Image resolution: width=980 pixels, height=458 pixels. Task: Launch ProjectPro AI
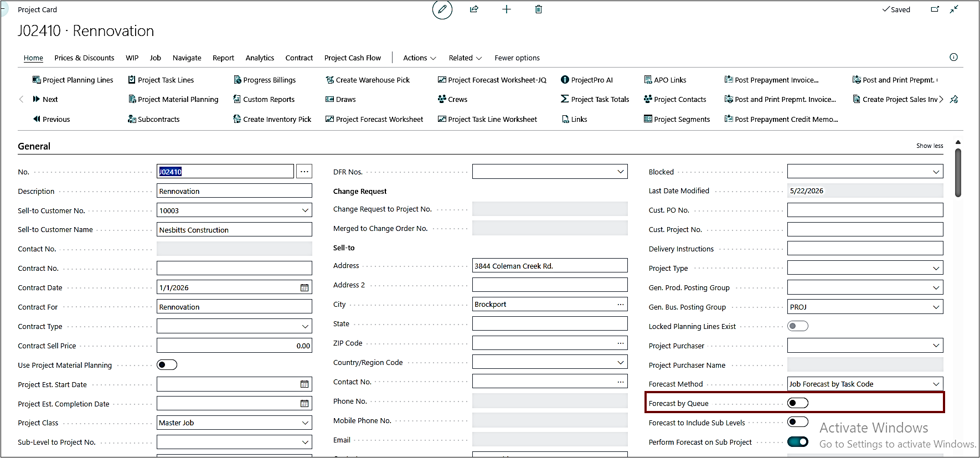tap(587, 80)
